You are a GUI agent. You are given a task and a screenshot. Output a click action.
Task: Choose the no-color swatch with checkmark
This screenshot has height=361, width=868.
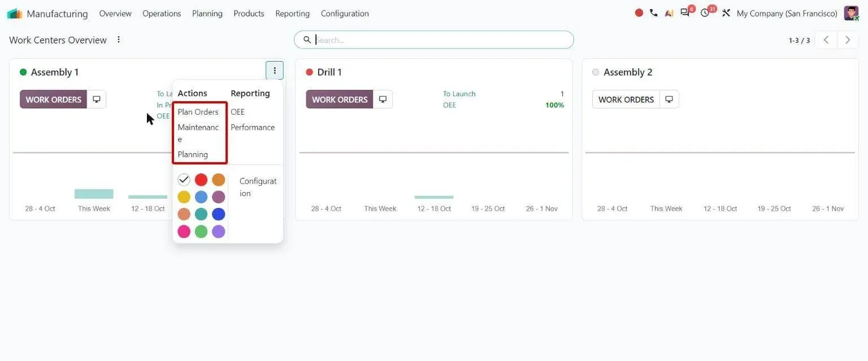pyautogui.click(x=184, y=180)
